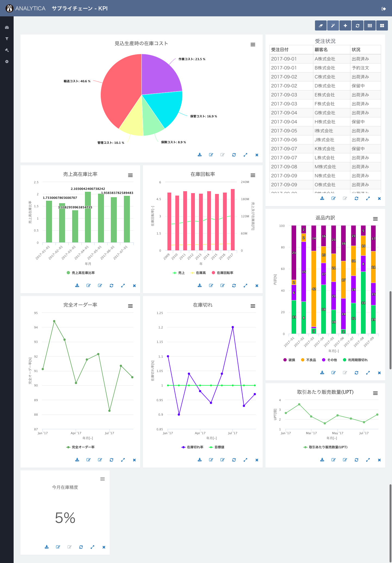392x563 pixels.
Task: Click the 状況 column header
Action: point(356,50)
